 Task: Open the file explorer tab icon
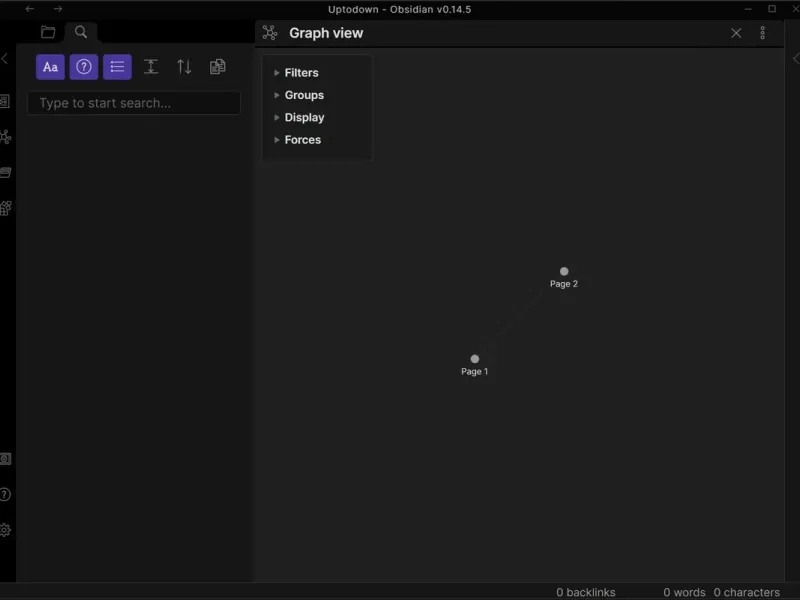[x=48, y=32]
